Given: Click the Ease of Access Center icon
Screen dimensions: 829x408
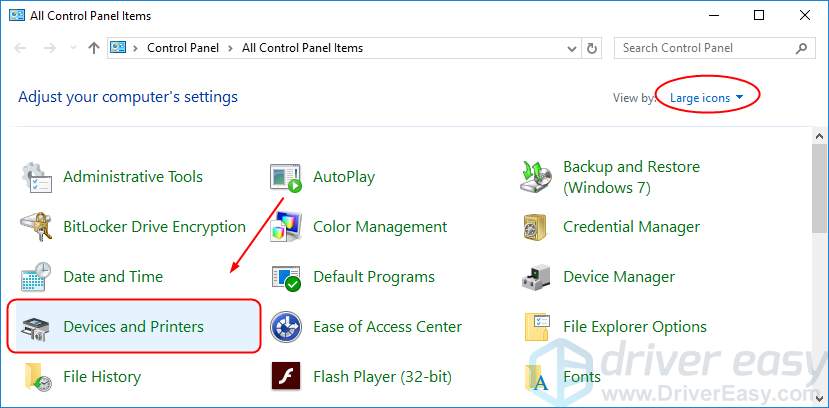Looking at the screenshot, I should (286, 327).
